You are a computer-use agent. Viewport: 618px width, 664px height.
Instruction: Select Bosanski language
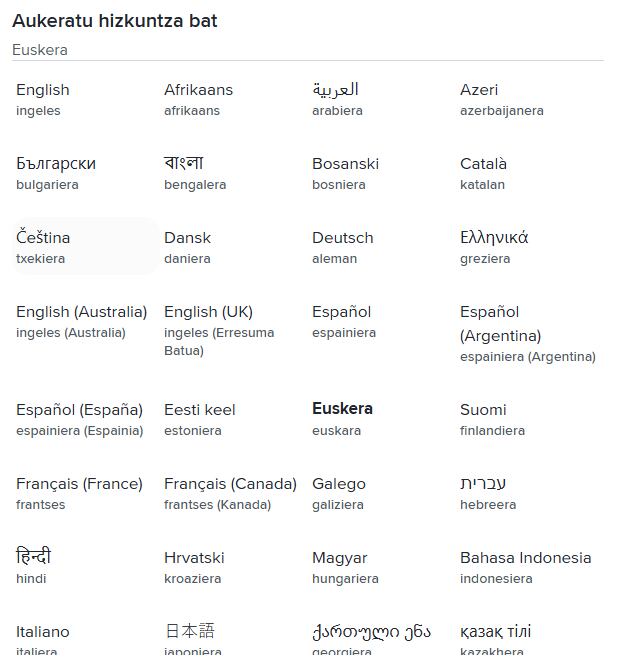click(x=345, y=173)
